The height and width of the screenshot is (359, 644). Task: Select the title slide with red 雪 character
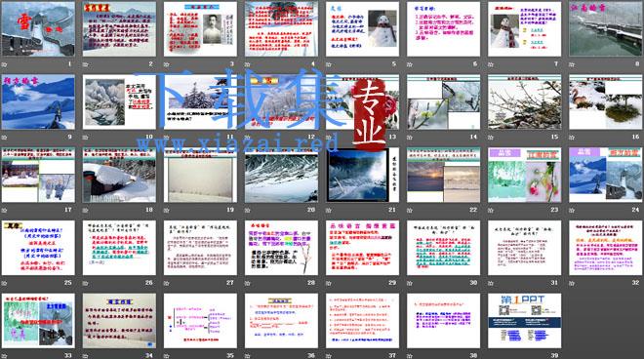38,28
